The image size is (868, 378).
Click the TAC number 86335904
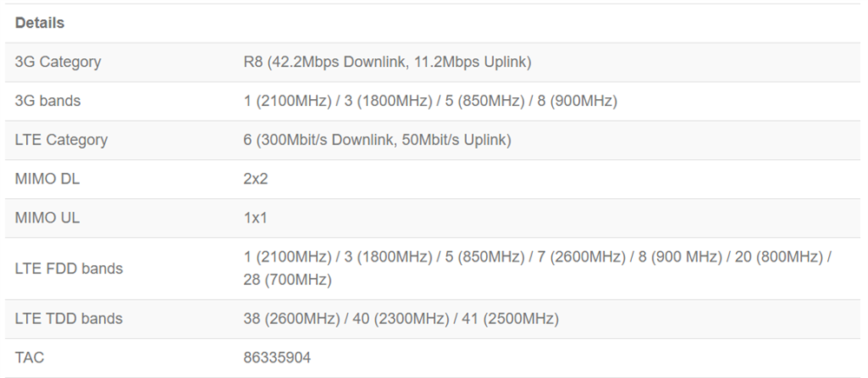[x=277, y=358]
